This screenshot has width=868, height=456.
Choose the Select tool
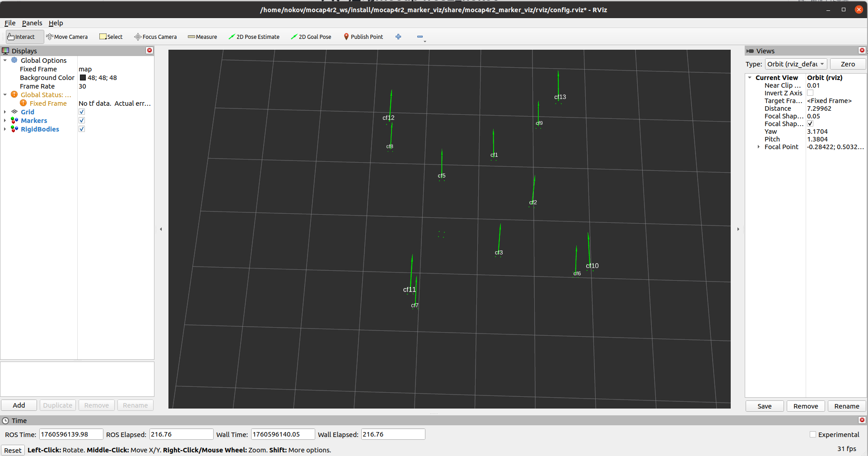(x=111, y=37)
